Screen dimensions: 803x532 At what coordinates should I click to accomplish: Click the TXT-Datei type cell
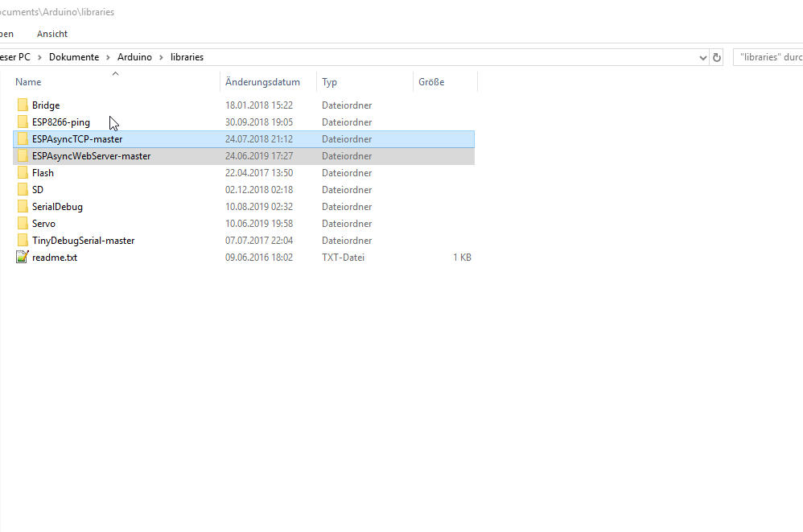point(343,257)
